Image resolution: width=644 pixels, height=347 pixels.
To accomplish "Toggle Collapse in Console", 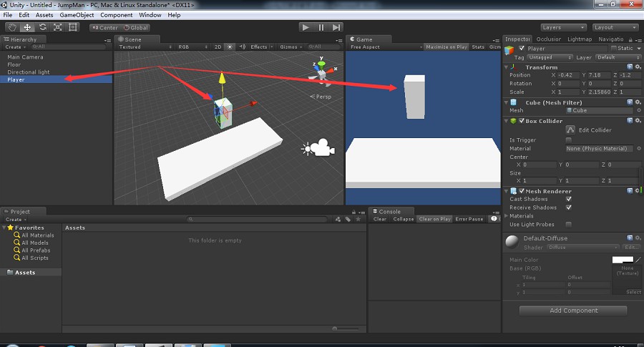I will coord(404,219).
